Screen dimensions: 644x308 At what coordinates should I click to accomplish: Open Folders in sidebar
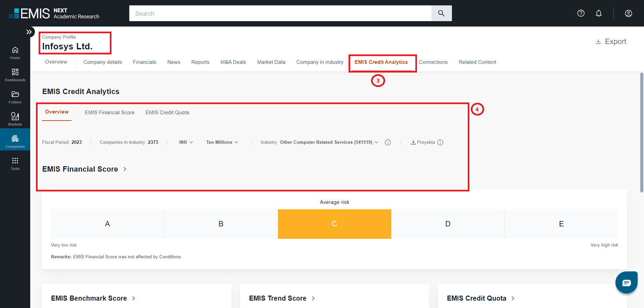[15, 97]
